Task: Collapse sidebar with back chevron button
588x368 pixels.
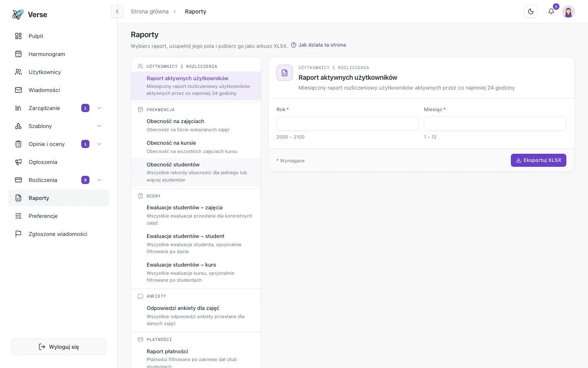Action: (117, 11)
